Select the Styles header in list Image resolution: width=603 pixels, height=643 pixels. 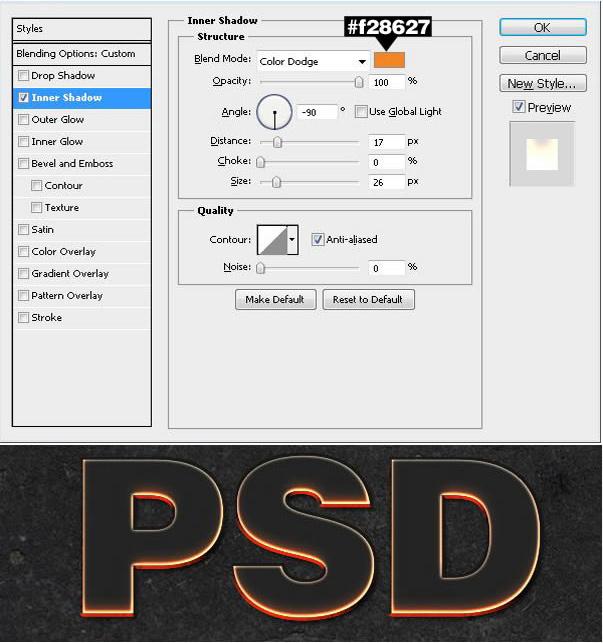tap(82, 29)
